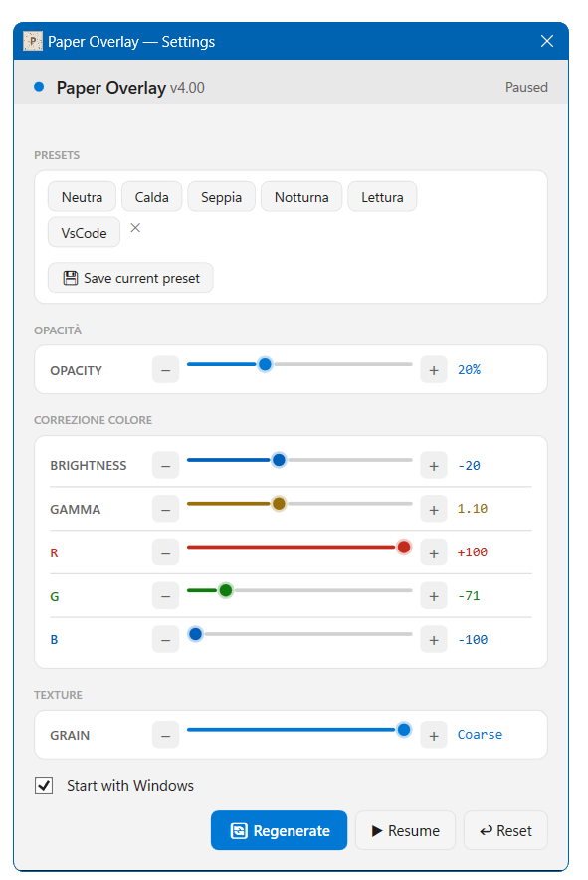Decrease opacity with the minus button
This screenshot has height=880, width=588.
pos(165,370)
